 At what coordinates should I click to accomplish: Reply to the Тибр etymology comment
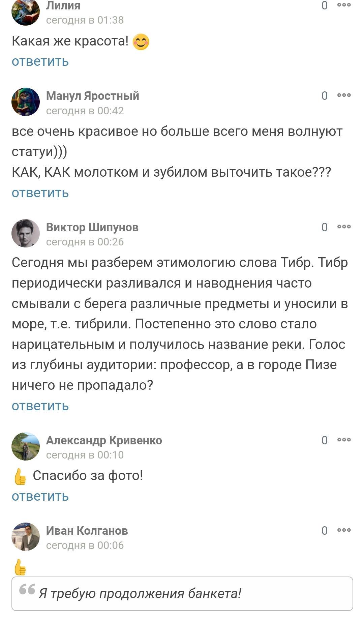click(x=40, y=406)
